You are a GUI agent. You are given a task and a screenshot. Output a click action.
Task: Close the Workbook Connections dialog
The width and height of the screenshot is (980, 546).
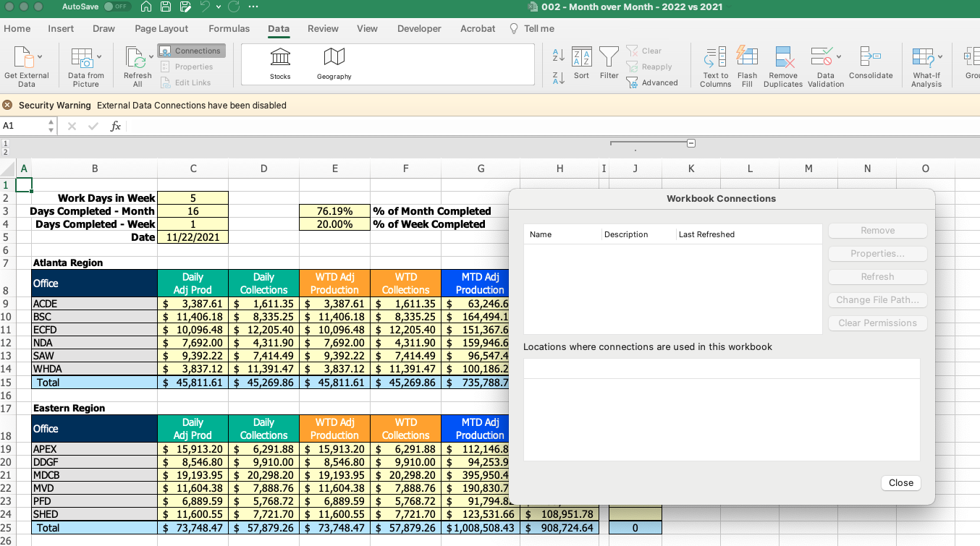(x=900, y=482)
